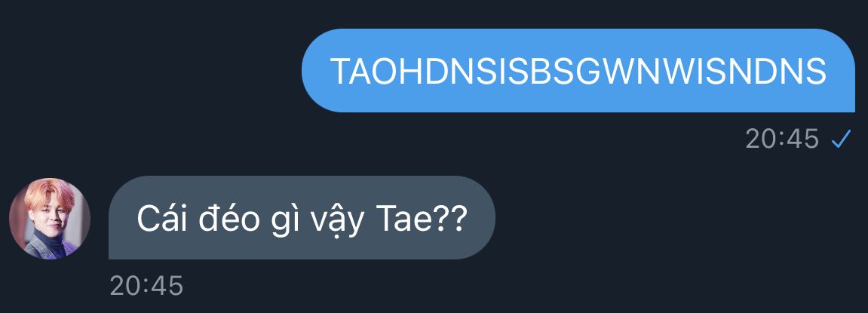This screenshot has height=313, width=868.
Task: Tap the grey received message bubble
Action: pos(302,218)
